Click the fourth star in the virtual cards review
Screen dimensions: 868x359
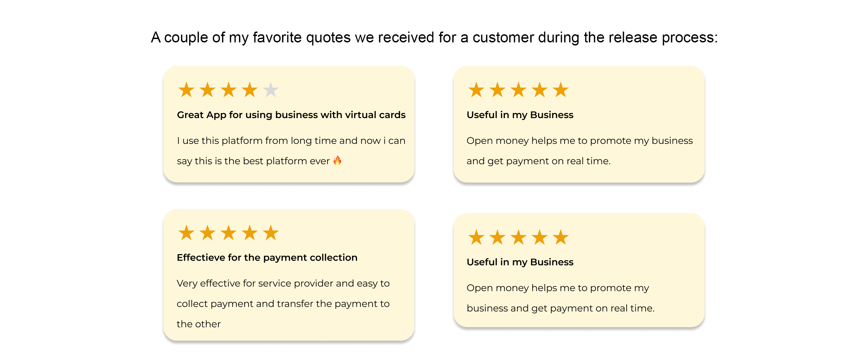click(x=250, y=90)
